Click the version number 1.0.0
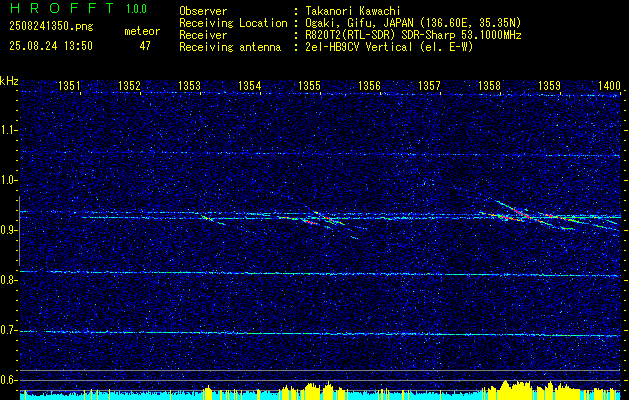The width and height of the screenshot is (629, 400). (x=136, y=8)
